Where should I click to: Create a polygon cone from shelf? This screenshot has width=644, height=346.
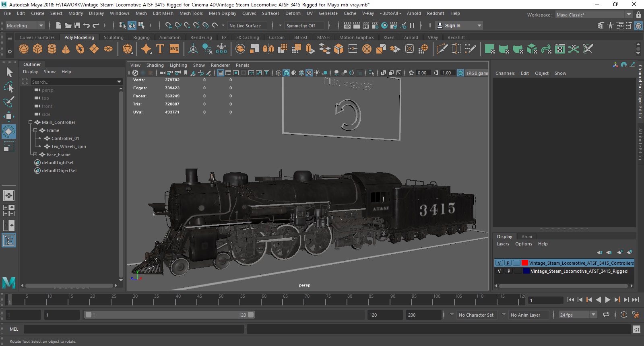click(x=66, y=49)
